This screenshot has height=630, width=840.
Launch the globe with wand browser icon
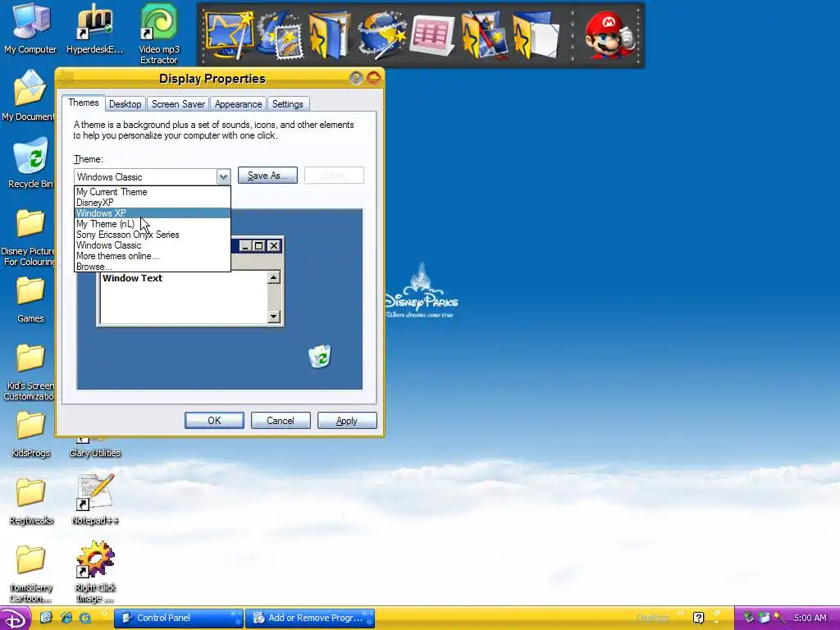(381, 36)
